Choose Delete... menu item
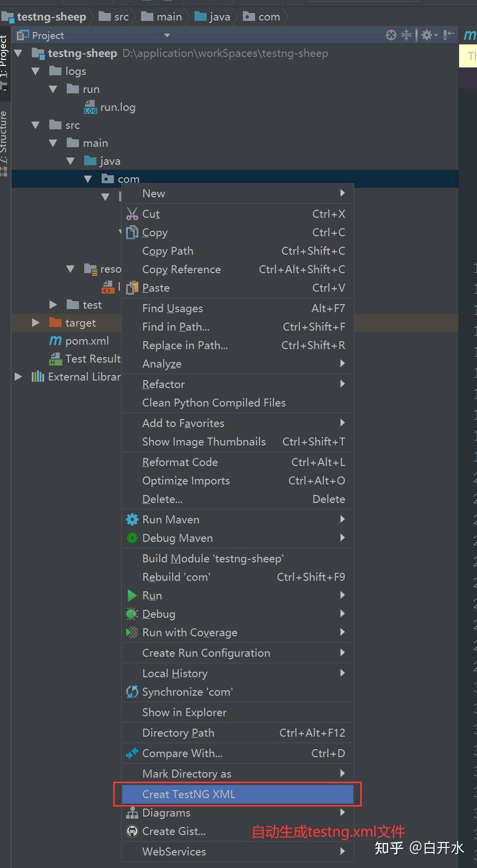 tap(238, 499)
